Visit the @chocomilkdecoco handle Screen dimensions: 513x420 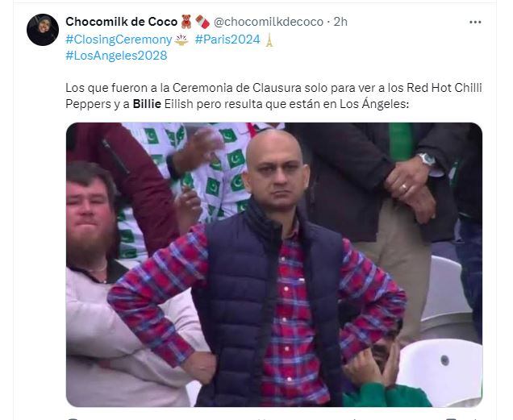(x=269, y=22)
